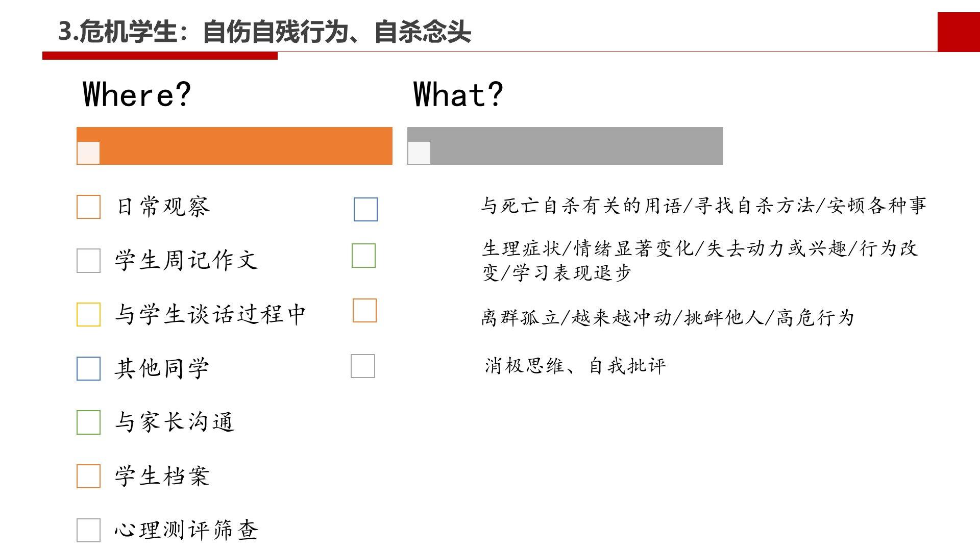Viewport: 980px width, 551px height.
Task: Click the orange bar under Where?
Action: (245, 146)
